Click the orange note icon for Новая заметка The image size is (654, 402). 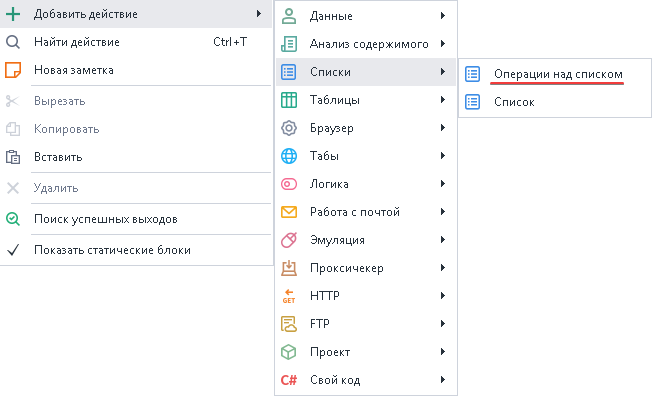13,70
